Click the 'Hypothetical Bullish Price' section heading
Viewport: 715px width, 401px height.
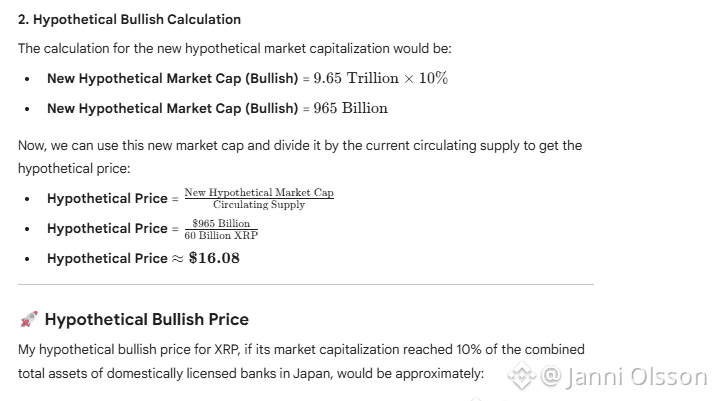(146, 320)
